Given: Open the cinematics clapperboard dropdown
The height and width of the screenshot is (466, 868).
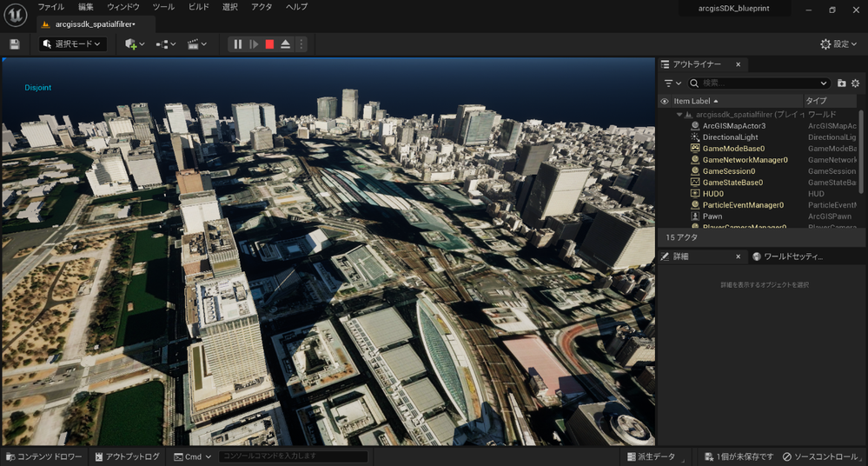Looking at the screenshot, I should click(197, 44).
